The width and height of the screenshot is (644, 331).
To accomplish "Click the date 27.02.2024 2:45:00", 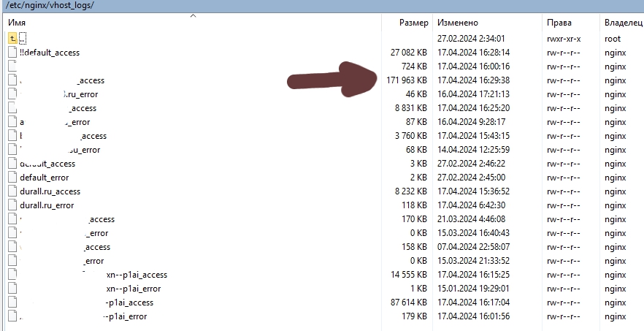I will [471, 178].
